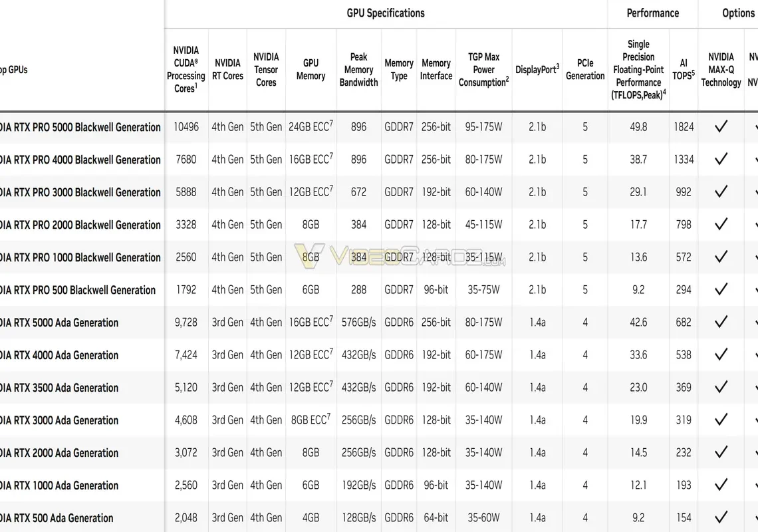Select the RTX PRO 4000 Blackwell Generation row name
This screenshot has width=758, height=532.
click(80, 160)
